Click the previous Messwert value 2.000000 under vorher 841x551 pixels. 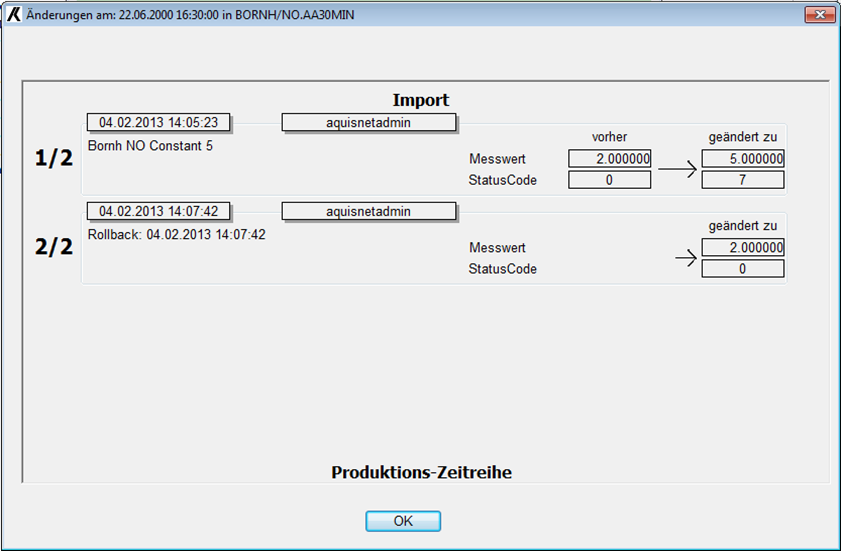pos(609,159)
